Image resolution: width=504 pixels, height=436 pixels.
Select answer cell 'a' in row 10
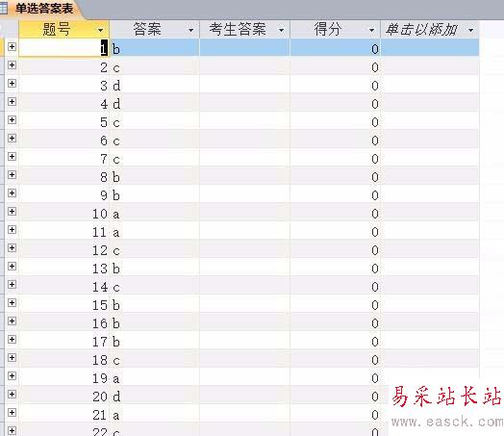pos(155,213)
